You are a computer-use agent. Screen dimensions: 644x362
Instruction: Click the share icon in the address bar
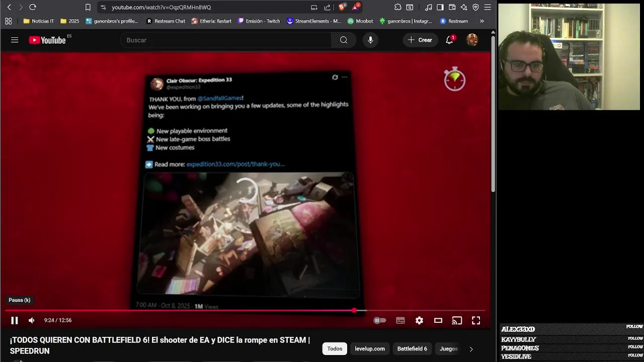[328, 7]
